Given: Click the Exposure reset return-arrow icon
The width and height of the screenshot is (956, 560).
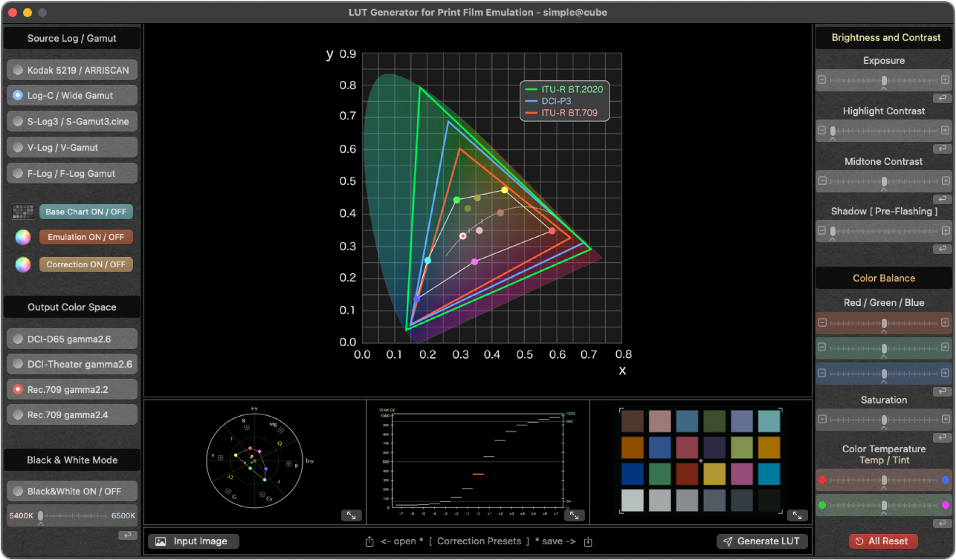Looking at the screenshot, I should click(941, 98).
